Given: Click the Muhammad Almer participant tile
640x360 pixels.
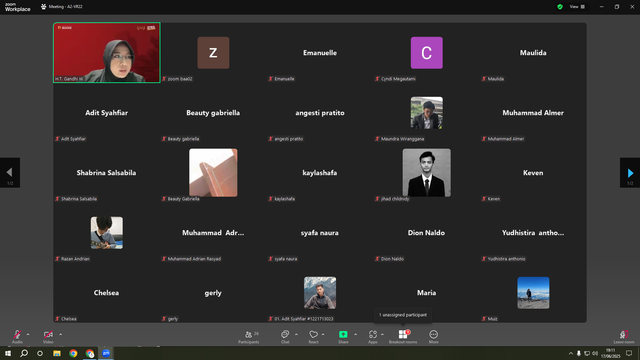Looking at the screenshot, I should pos(533,113).
